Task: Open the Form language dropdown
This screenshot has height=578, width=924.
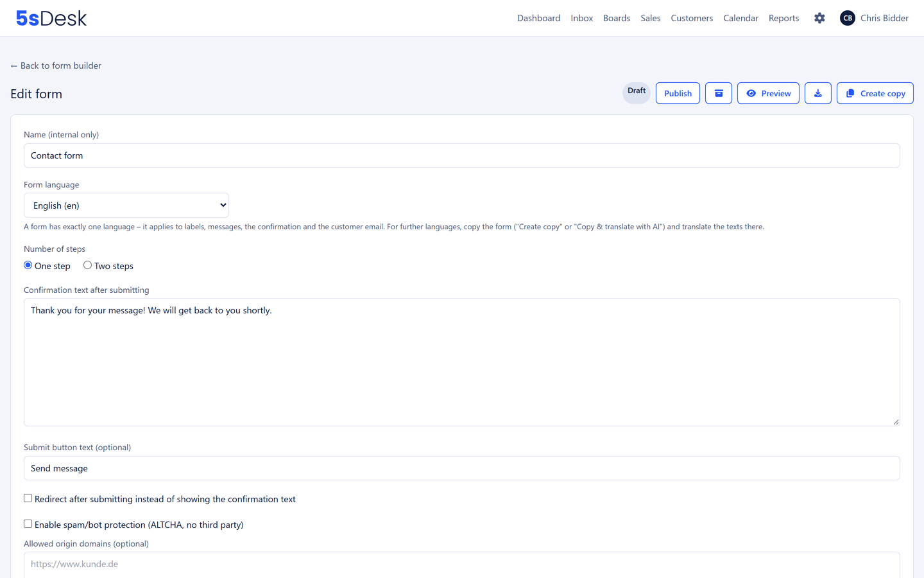Action: [x=126, y=206]
